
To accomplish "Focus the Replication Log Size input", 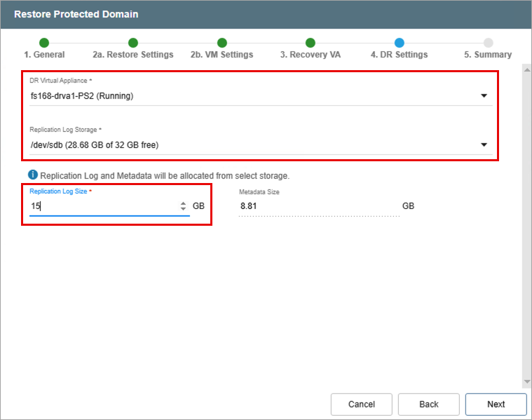I will (x=102, y=206).
